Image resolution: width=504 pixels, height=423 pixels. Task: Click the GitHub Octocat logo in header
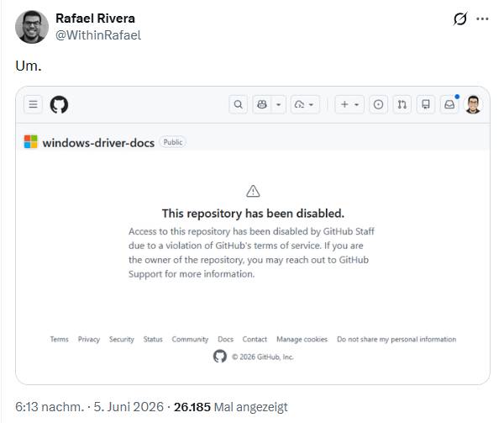[59, 104]
